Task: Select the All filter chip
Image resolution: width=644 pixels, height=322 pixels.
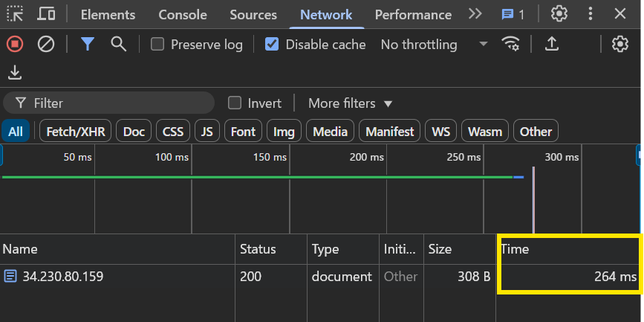Action: tap(16, 131)
